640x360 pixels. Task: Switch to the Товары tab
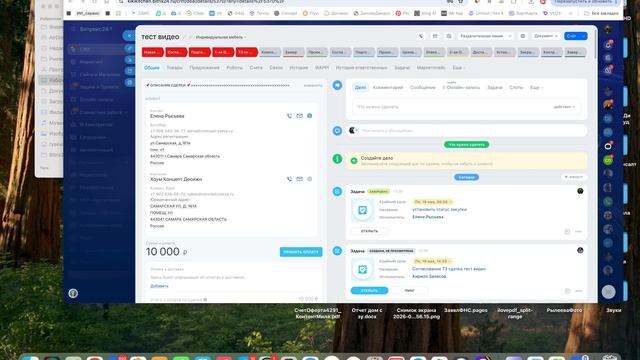[x=174, y=68]
